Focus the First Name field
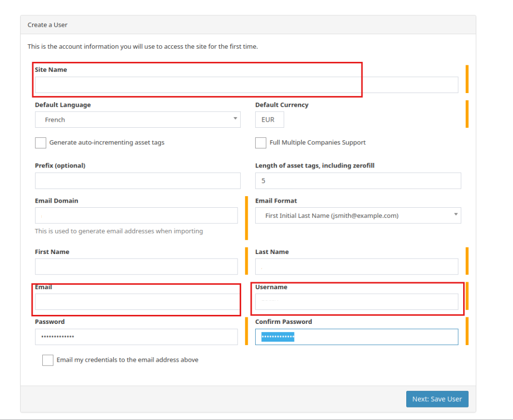 [x=136, y=267]
